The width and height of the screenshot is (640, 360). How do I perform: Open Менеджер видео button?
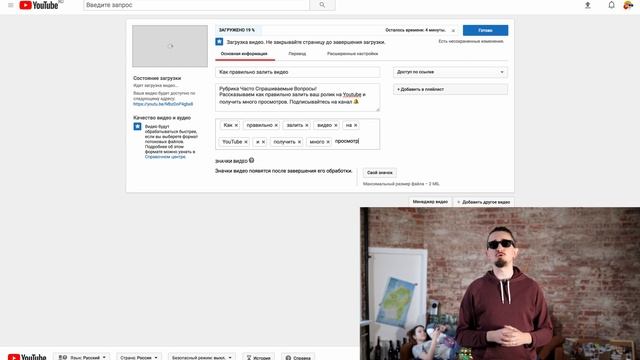click(x=430, y=202)
